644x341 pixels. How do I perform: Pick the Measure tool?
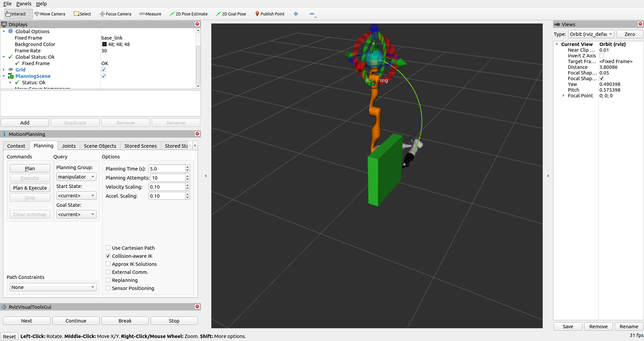(150, 14)
